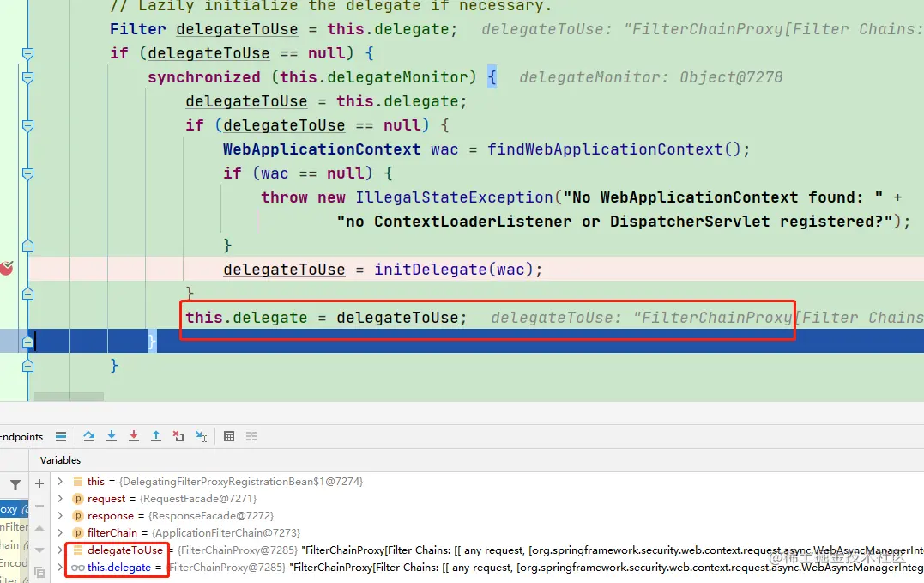Click the 'filterChain' variable name
Viewport: 924px width, 583px height.
[x=112, y=533]
